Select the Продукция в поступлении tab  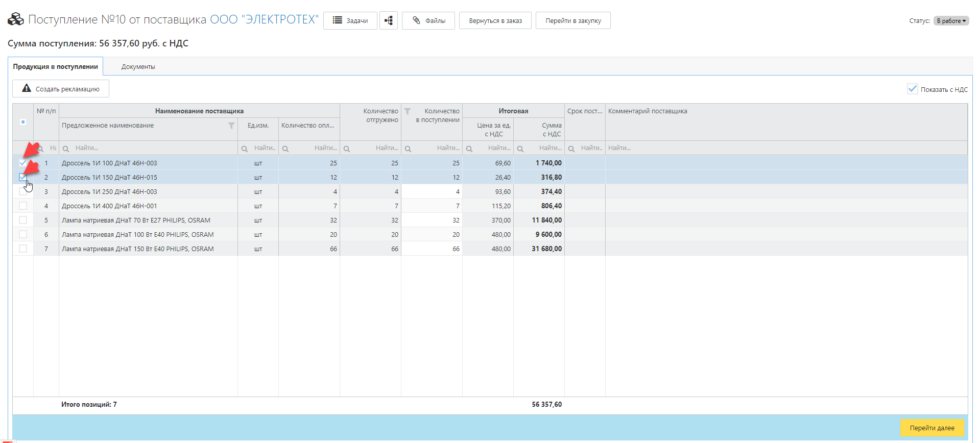(55, 67)
